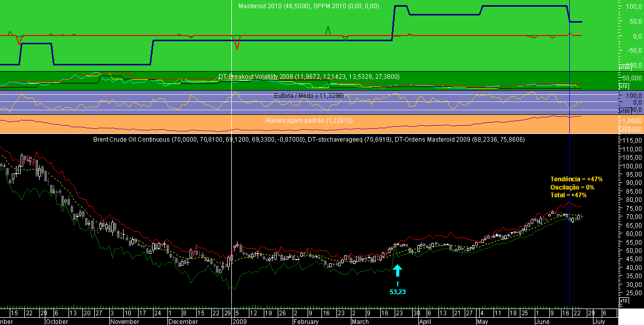Select the 50,0 value on Masteroid scale
The image size is (644, 325).
(x=635, y=22)
